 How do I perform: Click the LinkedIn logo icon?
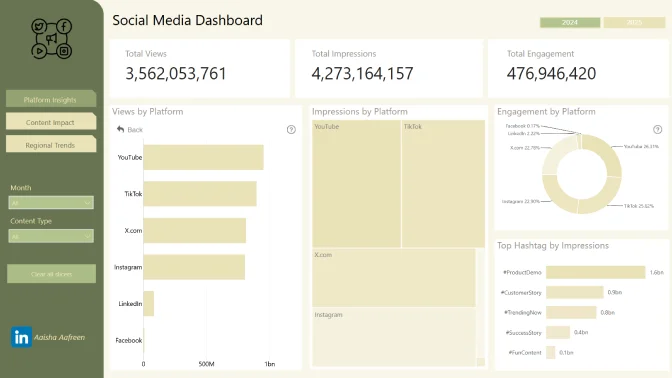click(21, 337)
